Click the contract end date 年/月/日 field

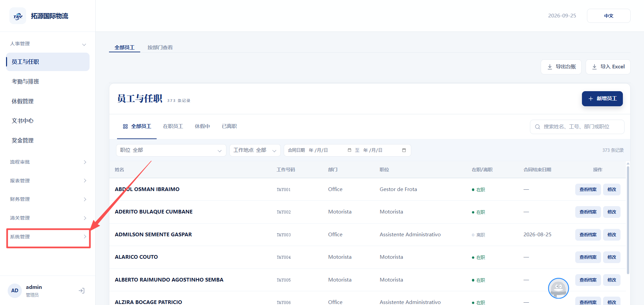[385, 150]
